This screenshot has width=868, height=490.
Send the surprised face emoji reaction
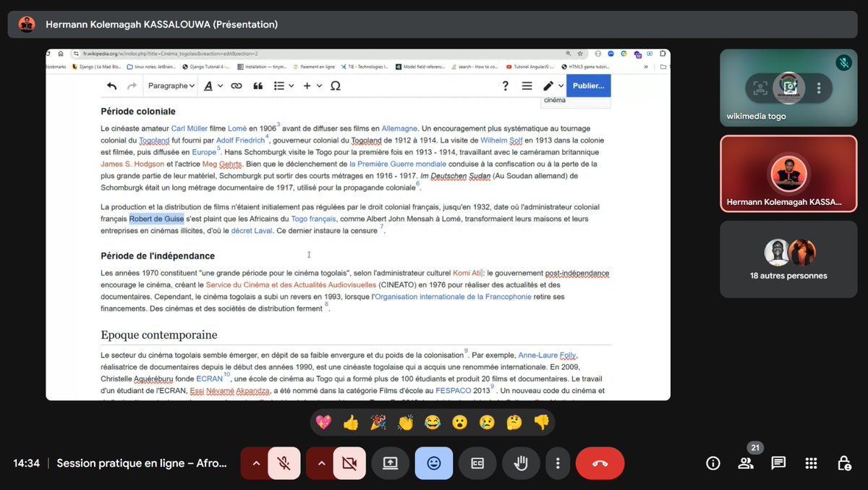(x=460, y=423)
